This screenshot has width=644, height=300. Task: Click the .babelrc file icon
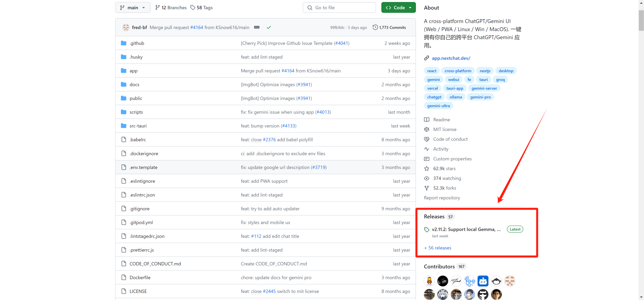coord(124,139)
